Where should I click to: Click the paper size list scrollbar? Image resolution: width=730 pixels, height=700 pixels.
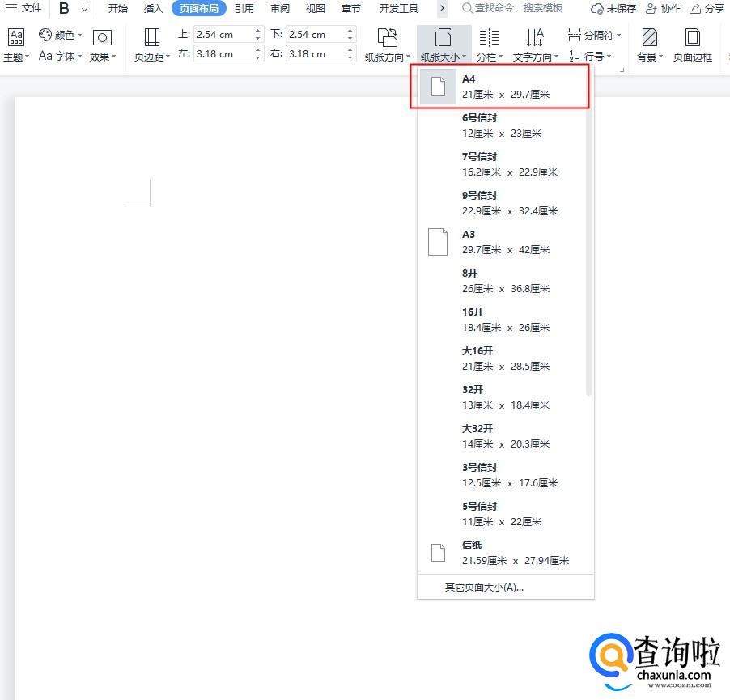click(589, 233)
